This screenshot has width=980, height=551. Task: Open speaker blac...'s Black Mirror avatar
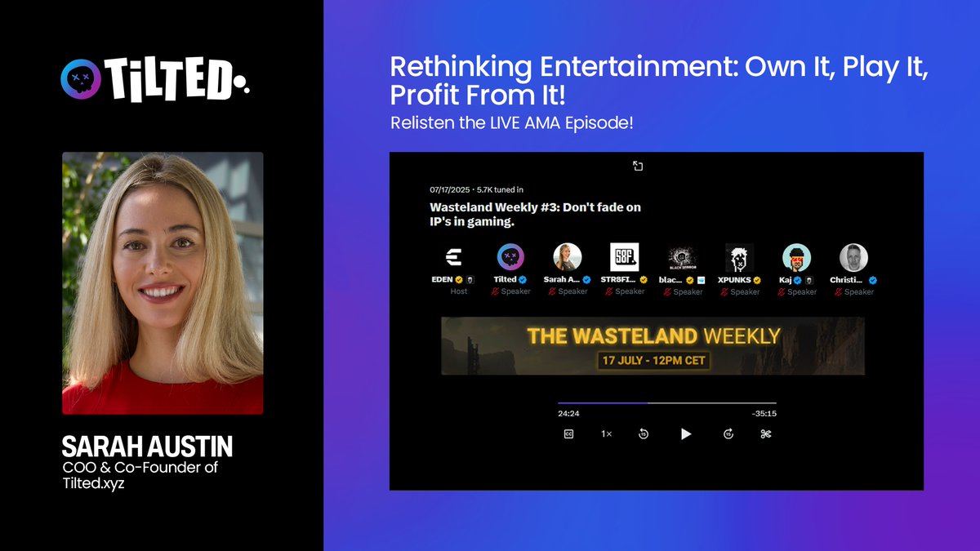coord(682,257)
